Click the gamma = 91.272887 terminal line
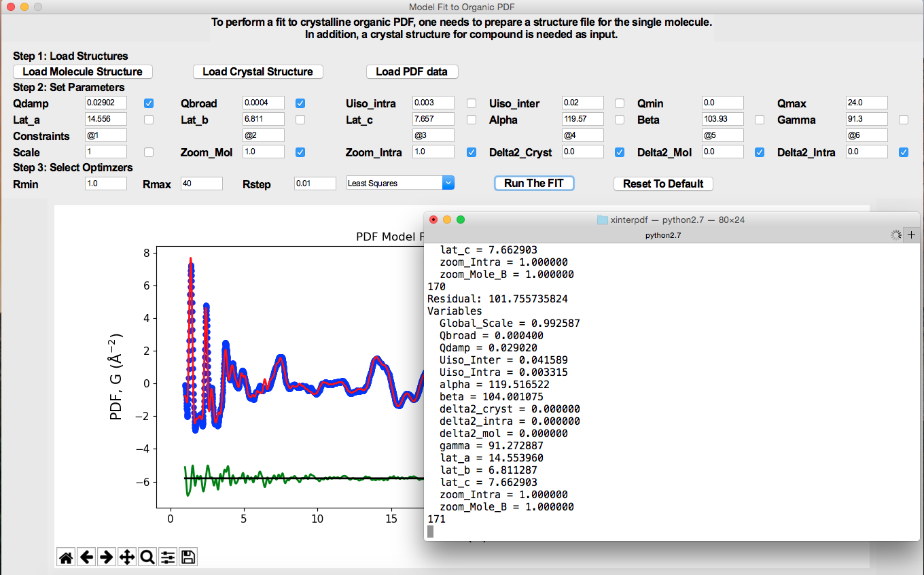The image size is (924, 575). coord(491,446)
